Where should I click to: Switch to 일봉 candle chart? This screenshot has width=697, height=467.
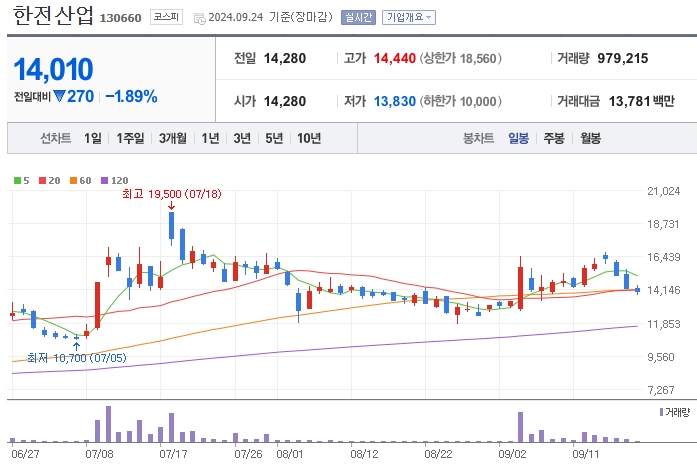[518, 138]
